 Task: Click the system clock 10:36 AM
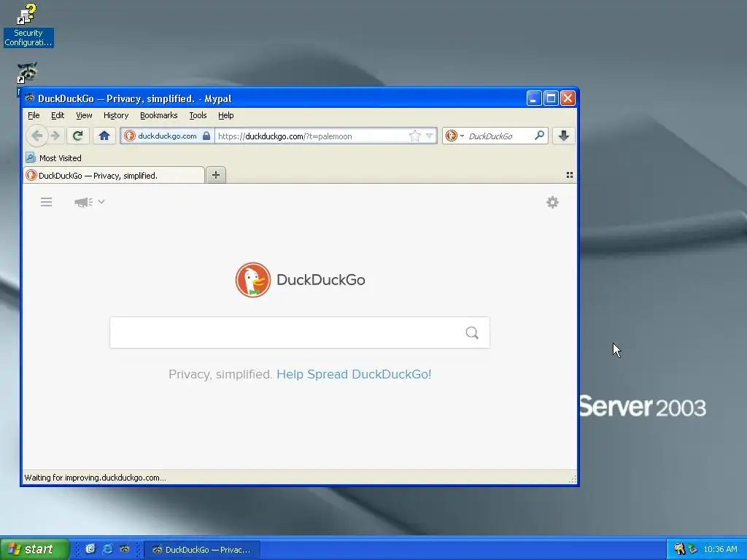point(720,549)
